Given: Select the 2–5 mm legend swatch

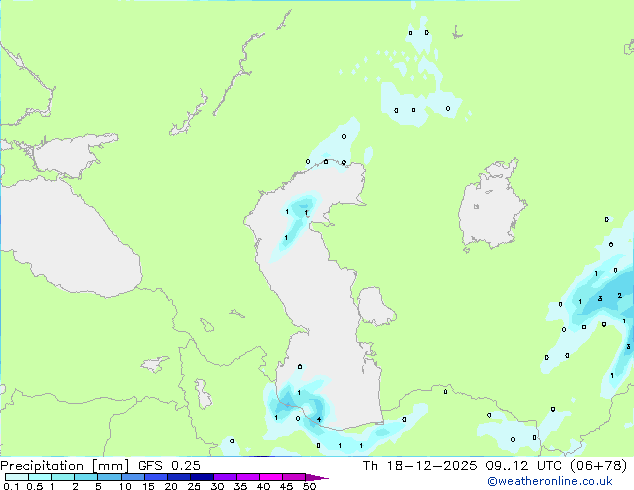Looking at the screenshot, I should [86, 477].
